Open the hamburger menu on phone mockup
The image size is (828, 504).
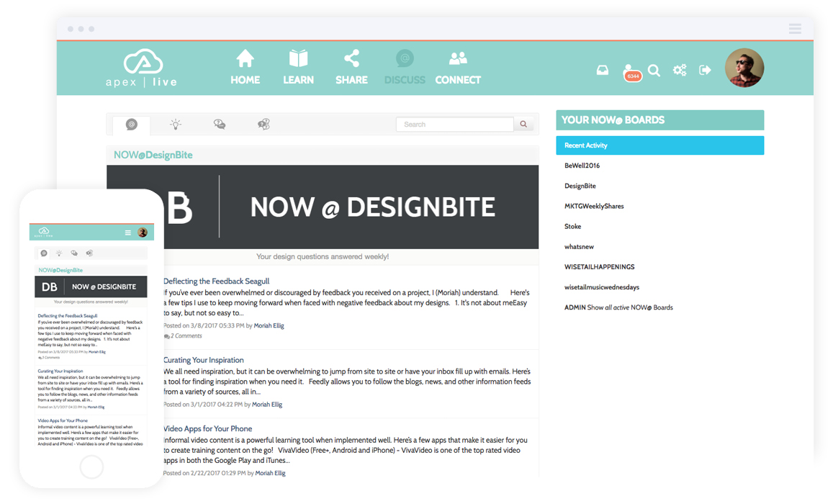128,233
